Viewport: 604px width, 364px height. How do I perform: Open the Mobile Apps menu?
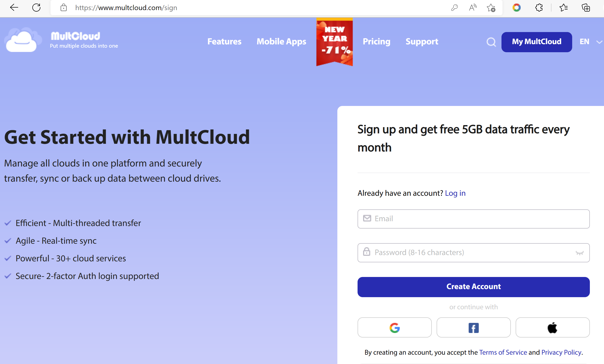pos(281,42)
